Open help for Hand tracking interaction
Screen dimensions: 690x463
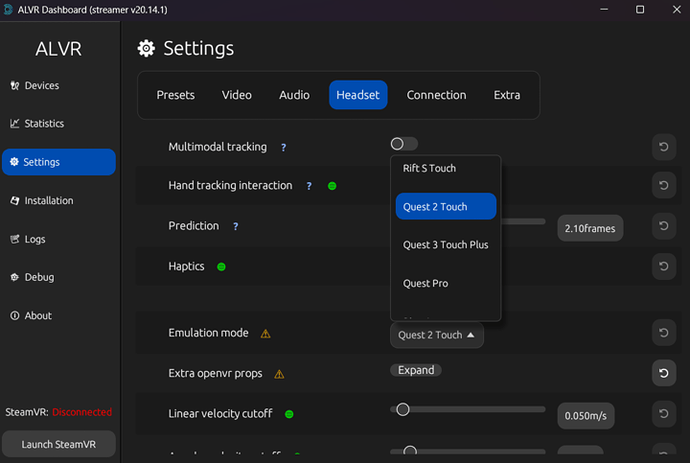pos(309,186)
